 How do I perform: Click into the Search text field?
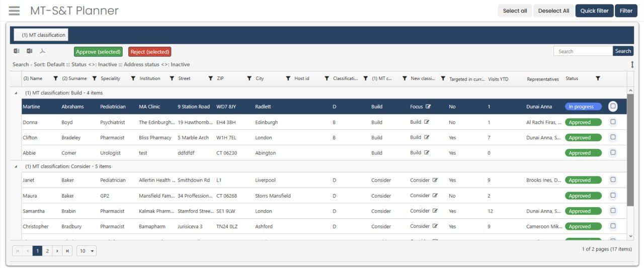583,51
